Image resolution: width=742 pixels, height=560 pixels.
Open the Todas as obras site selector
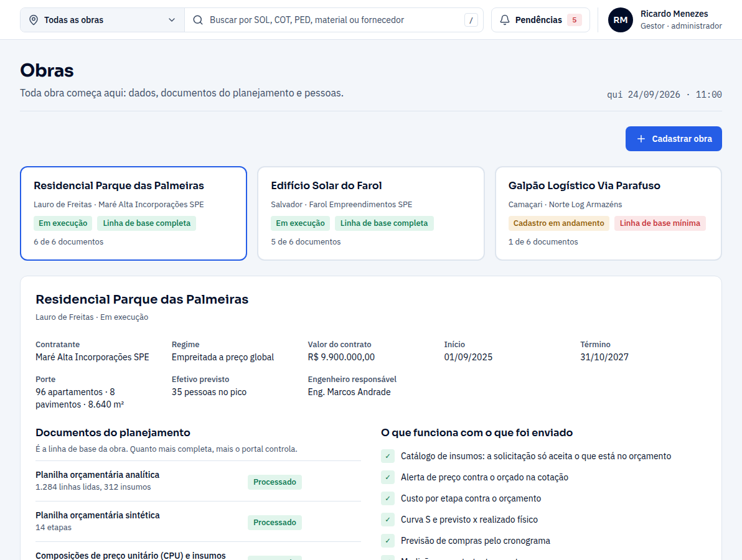tap(102, 20)
